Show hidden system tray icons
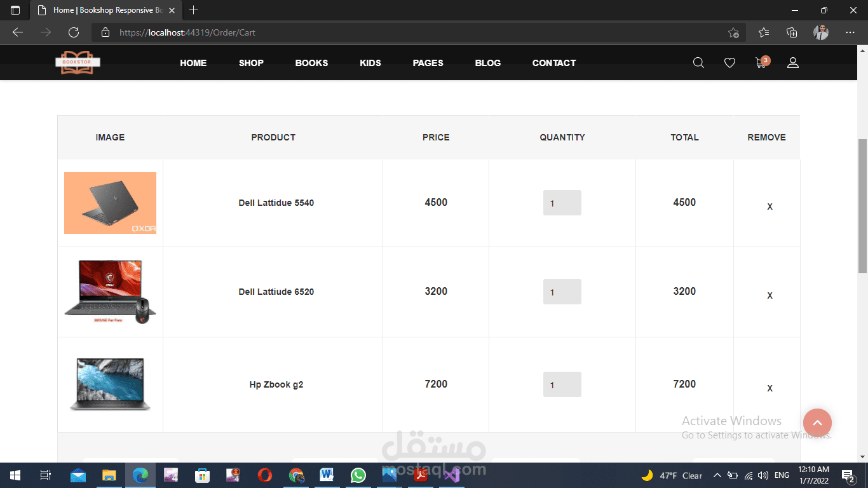Viewport: 868px width, 488px height. tap(717, 475)
